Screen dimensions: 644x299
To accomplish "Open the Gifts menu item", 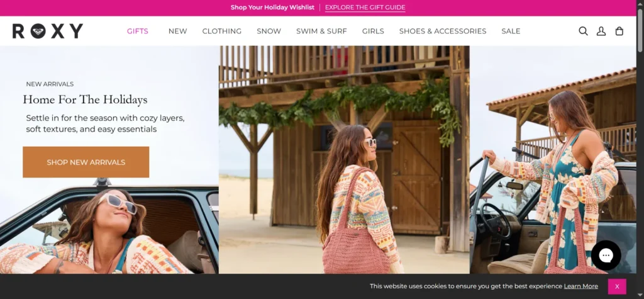I will [x=138, y=31].
